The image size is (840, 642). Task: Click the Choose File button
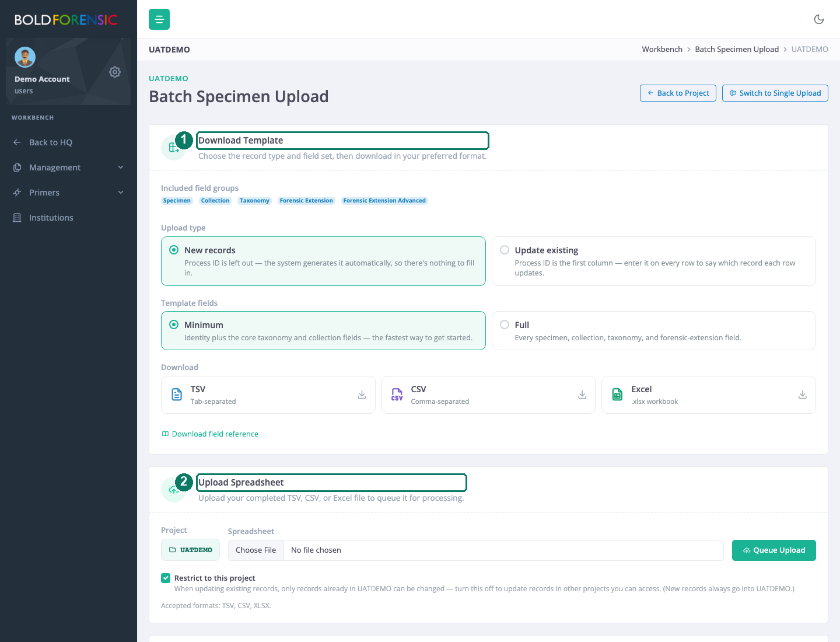pos(256,550)
